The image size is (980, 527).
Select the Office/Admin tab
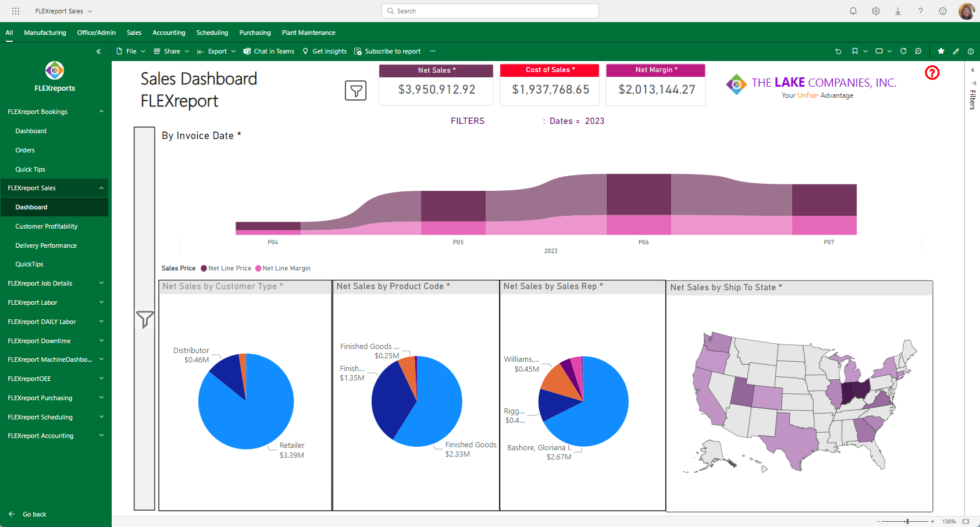point(97,33)
